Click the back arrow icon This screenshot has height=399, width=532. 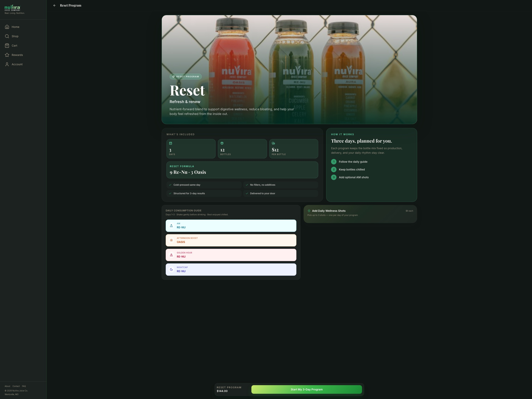click(54, 5)
